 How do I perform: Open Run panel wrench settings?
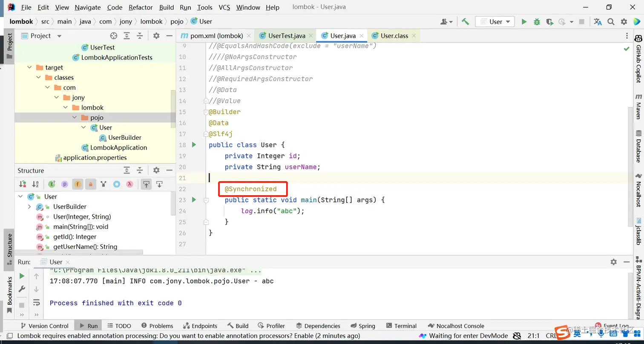[x=22, y=289]
